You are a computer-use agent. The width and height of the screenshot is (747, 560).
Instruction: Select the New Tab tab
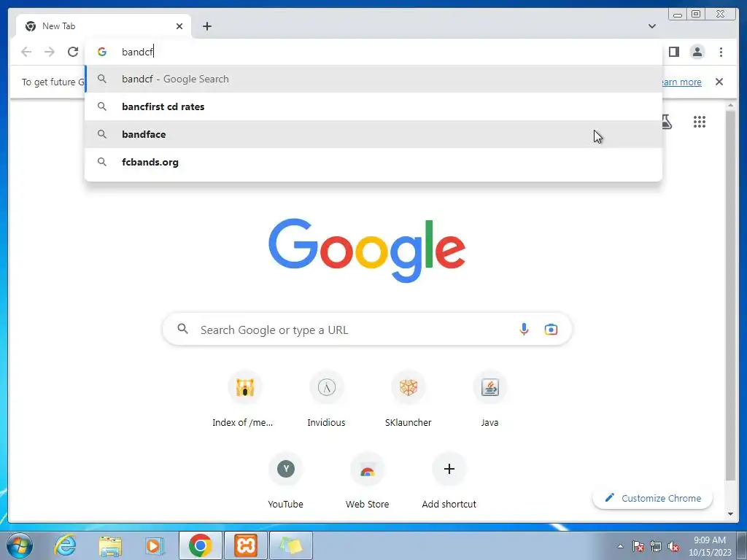[x=104, y=26]
